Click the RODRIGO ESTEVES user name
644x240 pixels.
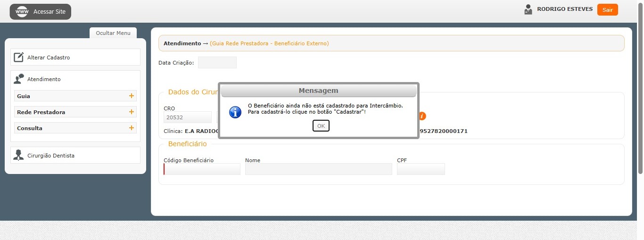(565, 9)
